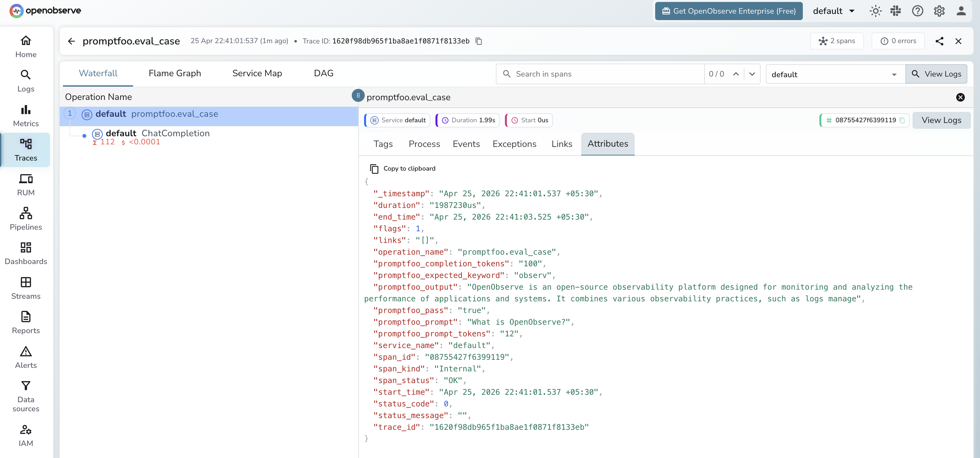
Task: Open Pipelines from the sidebar
Action: (26, 218)
